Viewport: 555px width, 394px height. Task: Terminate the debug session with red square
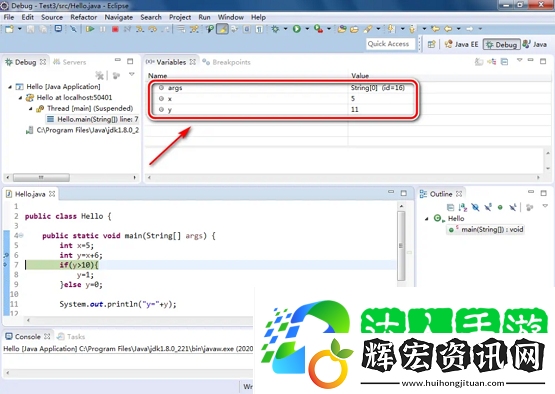tap(115, 29)
